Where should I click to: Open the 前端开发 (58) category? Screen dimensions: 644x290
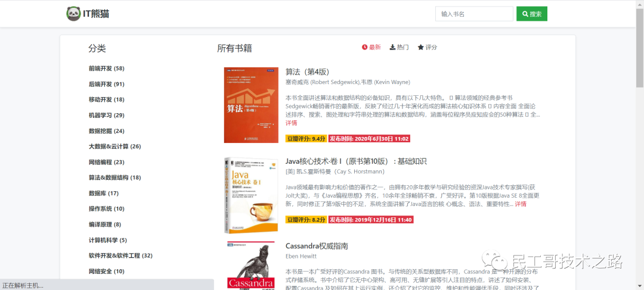click(x=106, y=68)
